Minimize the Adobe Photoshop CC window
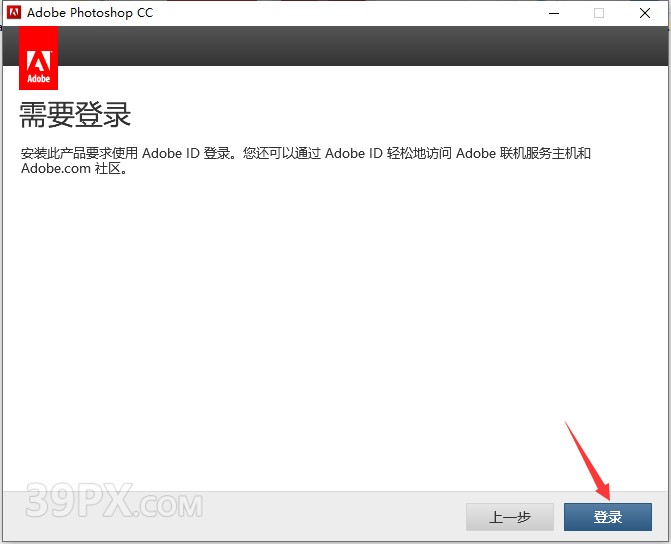 click(x=554, y=13)
